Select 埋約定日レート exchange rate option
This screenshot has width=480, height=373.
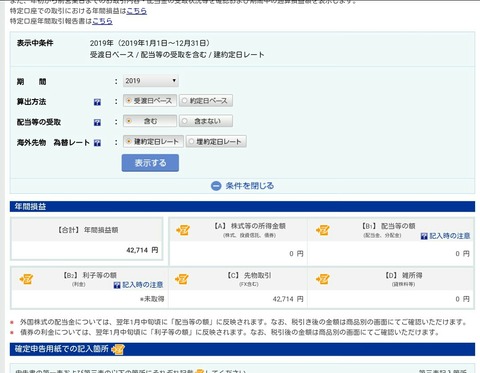pos(216,142)
